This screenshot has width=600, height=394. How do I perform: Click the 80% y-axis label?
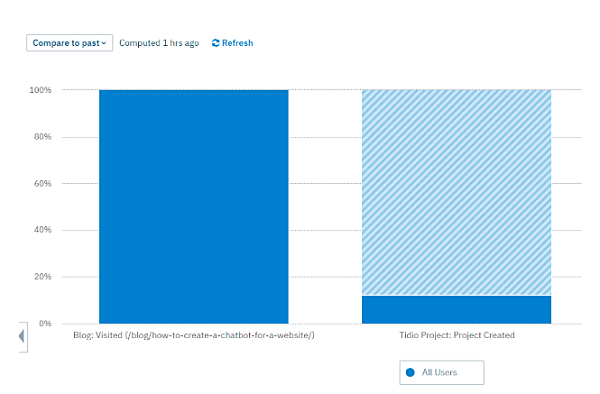(x=42, y=137)
